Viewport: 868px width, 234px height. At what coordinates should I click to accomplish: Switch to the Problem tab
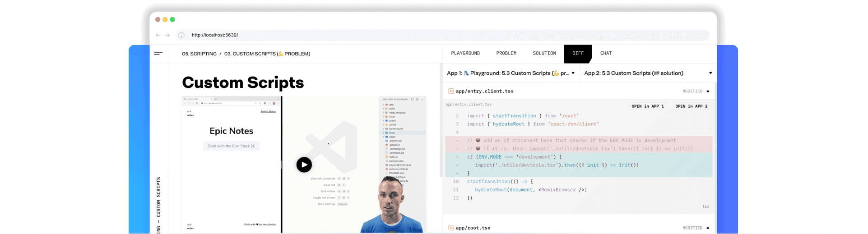pyautogui.click(x=506, y=53)
